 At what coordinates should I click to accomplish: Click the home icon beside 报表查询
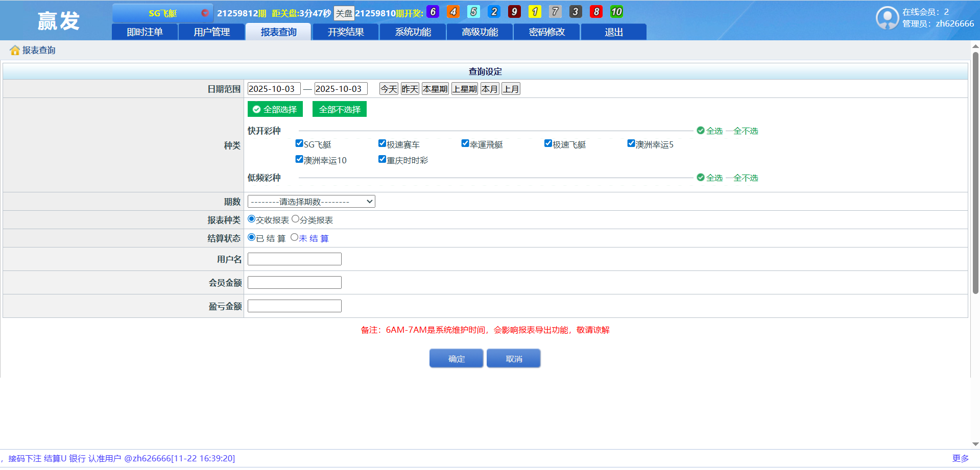[x=15, y=50]
